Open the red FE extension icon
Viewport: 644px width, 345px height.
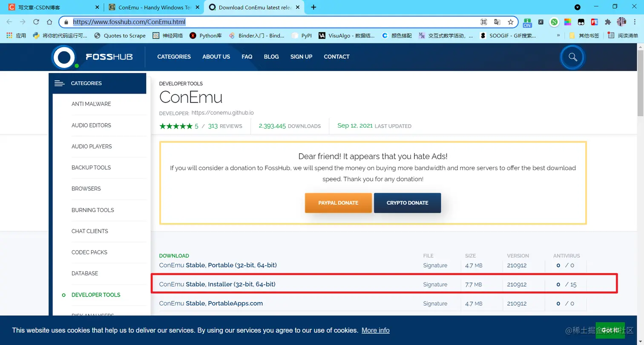pyautogui.click(x=595, y=22)
